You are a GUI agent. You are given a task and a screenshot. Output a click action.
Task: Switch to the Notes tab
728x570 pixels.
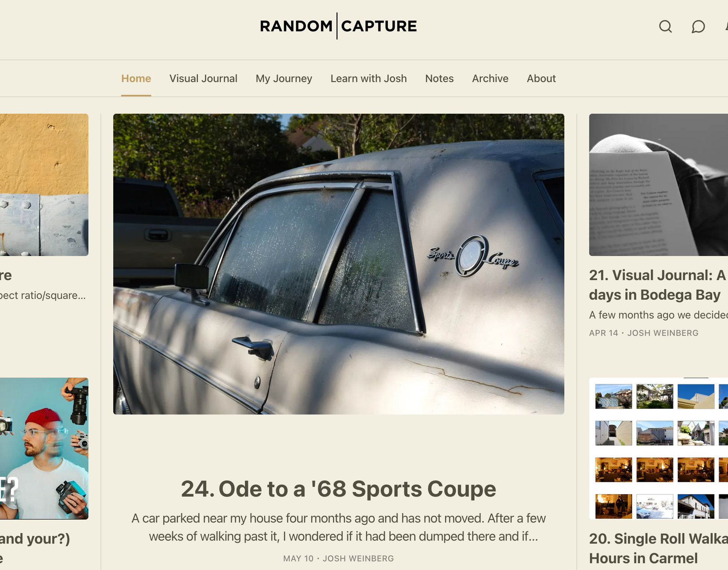(439, 78)
